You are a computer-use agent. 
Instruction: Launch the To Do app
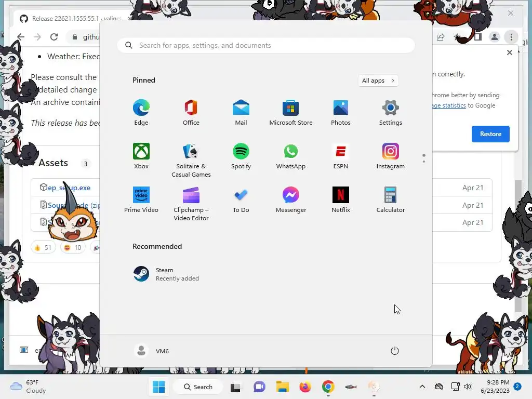[x=241, y=200]
